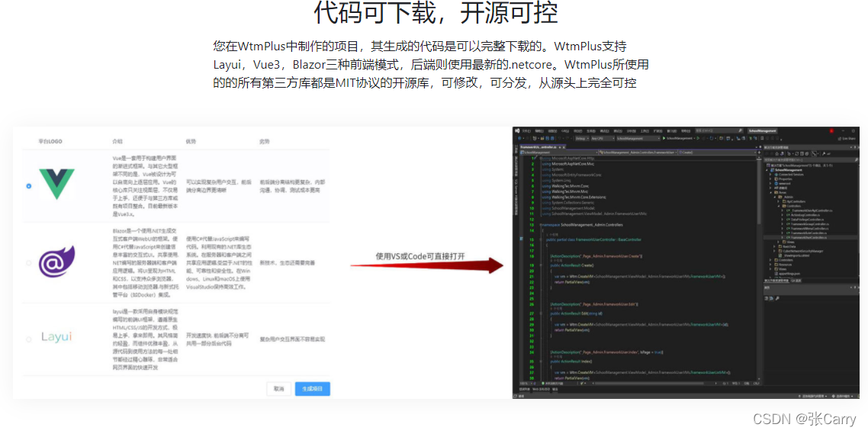Click the search magnifier icon in title bar

[x=740, y=130]
